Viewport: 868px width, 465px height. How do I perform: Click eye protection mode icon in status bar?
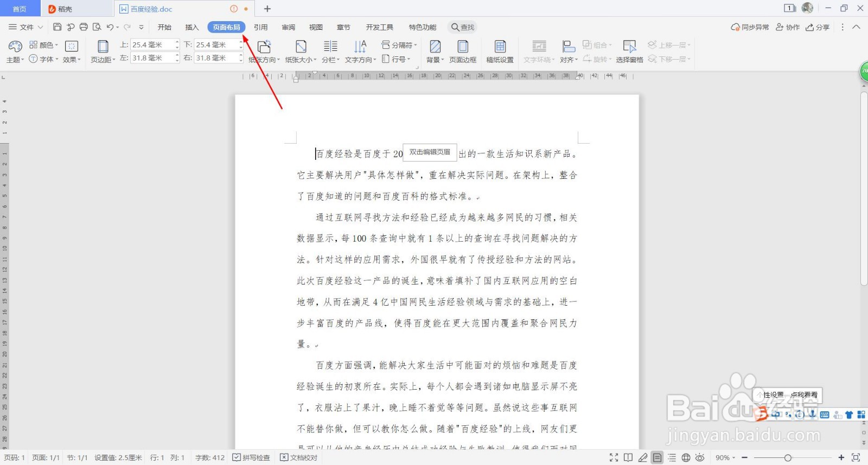[x=700, y=458]
